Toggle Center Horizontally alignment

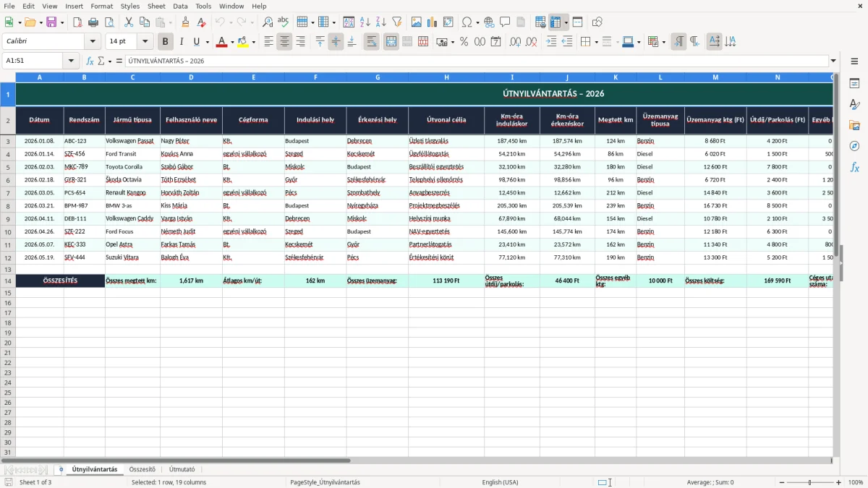tap(284, 42)
